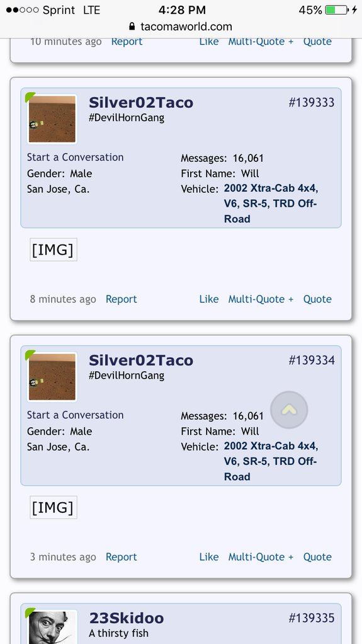Screen dimensions: 362x644
Task: Open Silver02Taco's avatar in post #139333
Action: pos(52,119)
